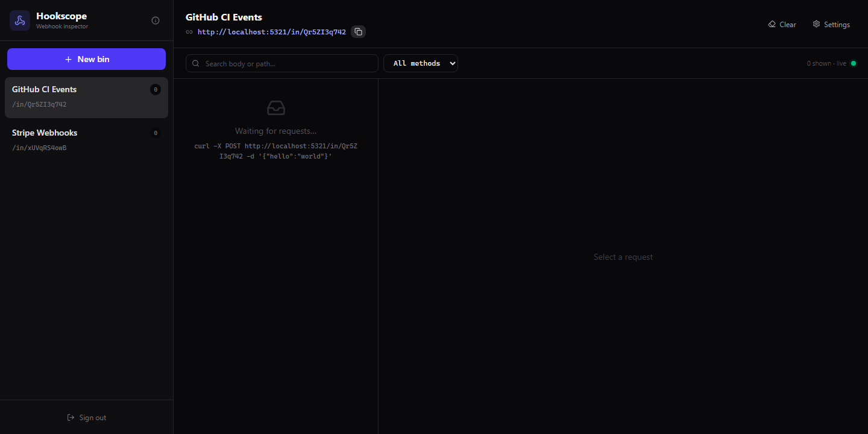
Task: Click the 'Waiting for requests...' text
Action: [x=276, y=131]
